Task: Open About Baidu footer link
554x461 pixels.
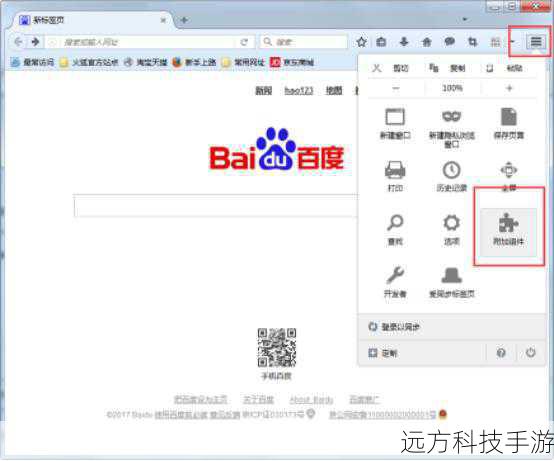Action: click(311, 399)
